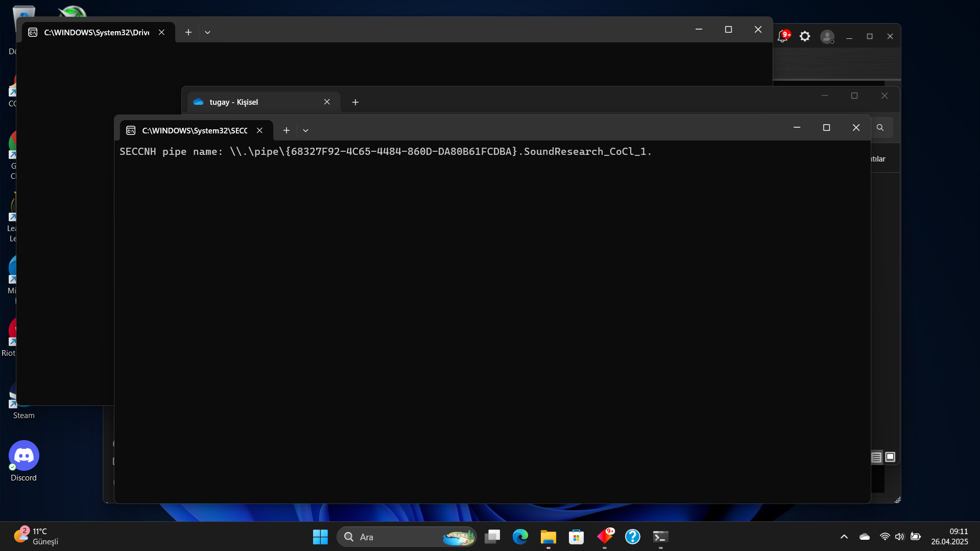Minimize the background window with the gear icon
The image size is (980, 551).
[849, 37]
